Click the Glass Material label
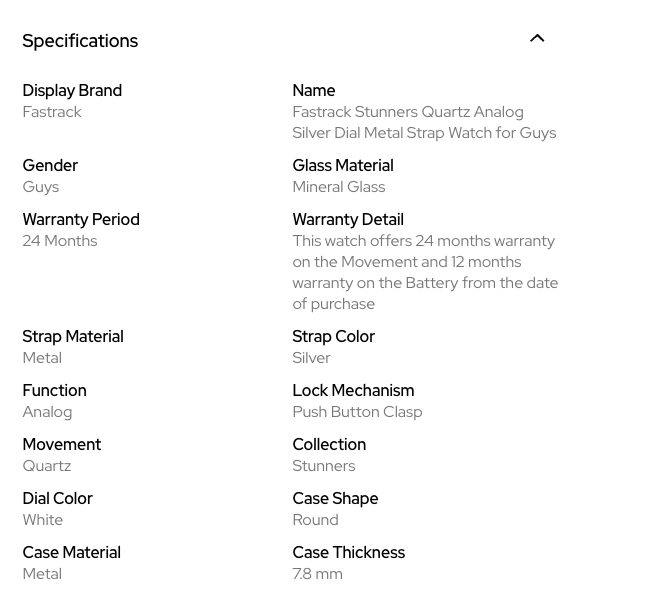 click(342, 166)
